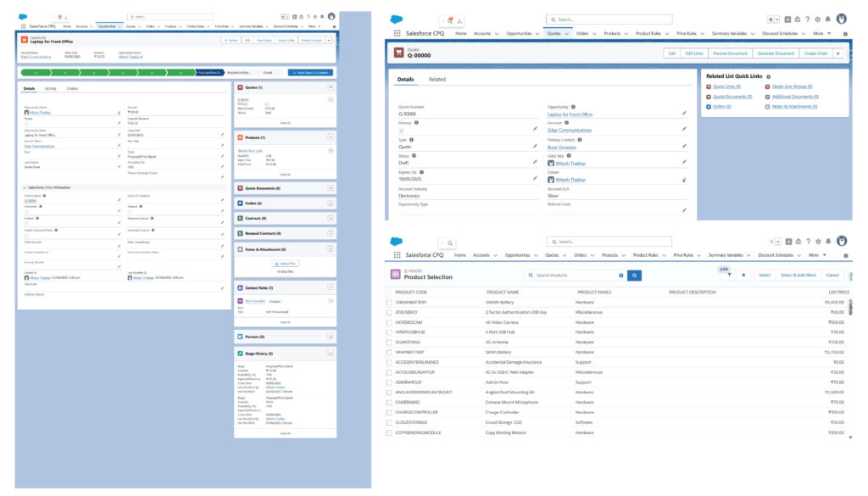
Task: Open Home nav item in Quote window
Action: click(460, 33)
